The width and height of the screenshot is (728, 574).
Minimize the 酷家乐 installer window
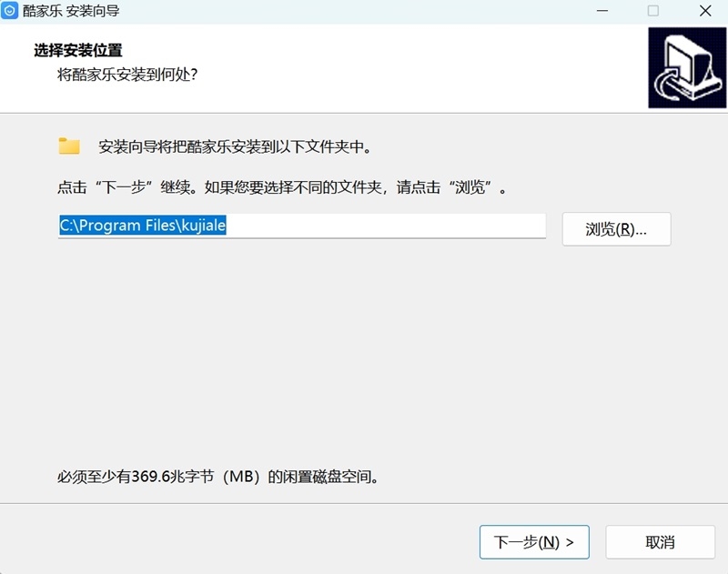click(603, 11)
